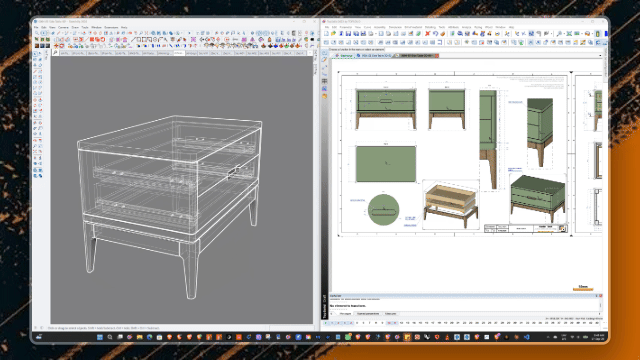Open the document tab list dropdown in TopSolid
The height and width of the screenshot is (360, 640).
[x=600, y=56]
